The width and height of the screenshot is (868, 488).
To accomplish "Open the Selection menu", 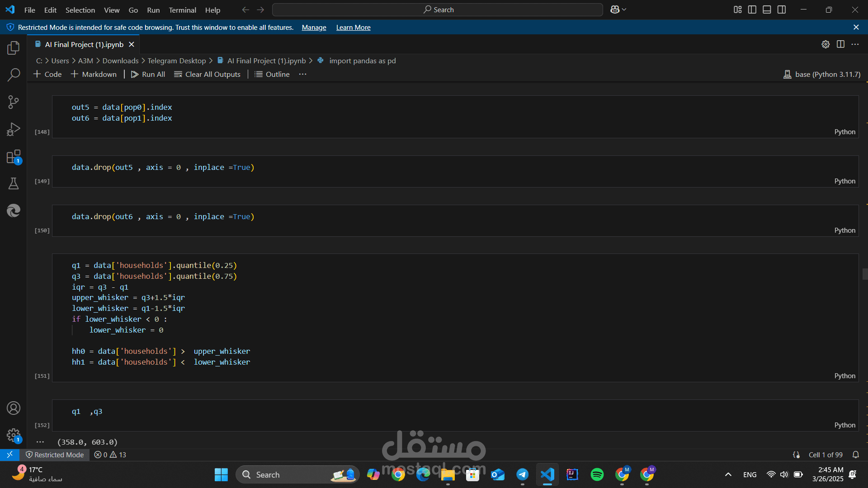I will coord(80,10).
